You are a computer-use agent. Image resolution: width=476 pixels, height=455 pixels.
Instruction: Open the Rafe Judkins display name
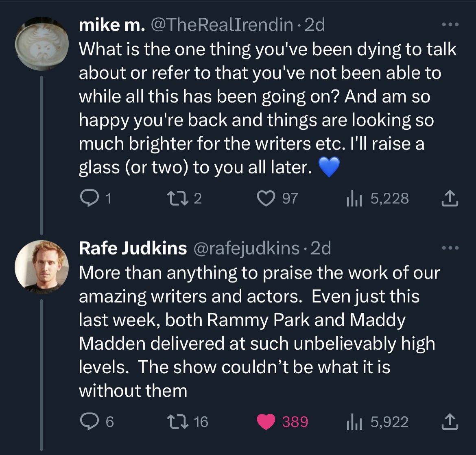tap(133, 248)
